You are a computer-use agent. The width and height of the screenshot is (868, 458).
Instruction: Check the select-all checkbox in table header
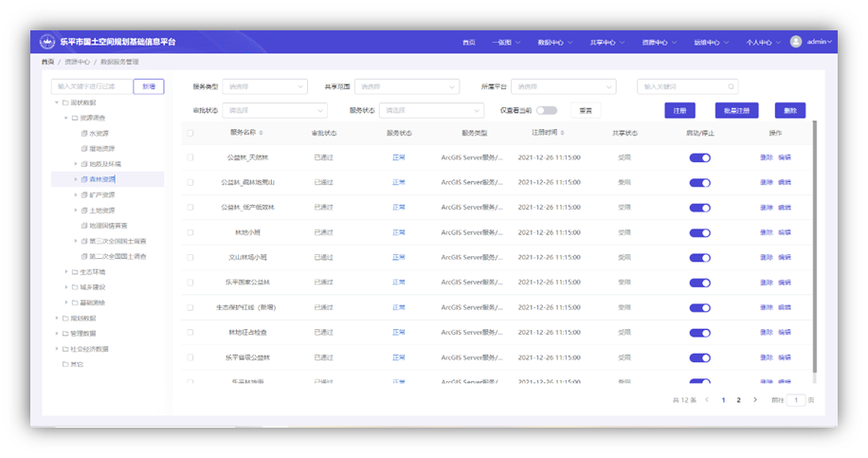(x=190, y=133)
